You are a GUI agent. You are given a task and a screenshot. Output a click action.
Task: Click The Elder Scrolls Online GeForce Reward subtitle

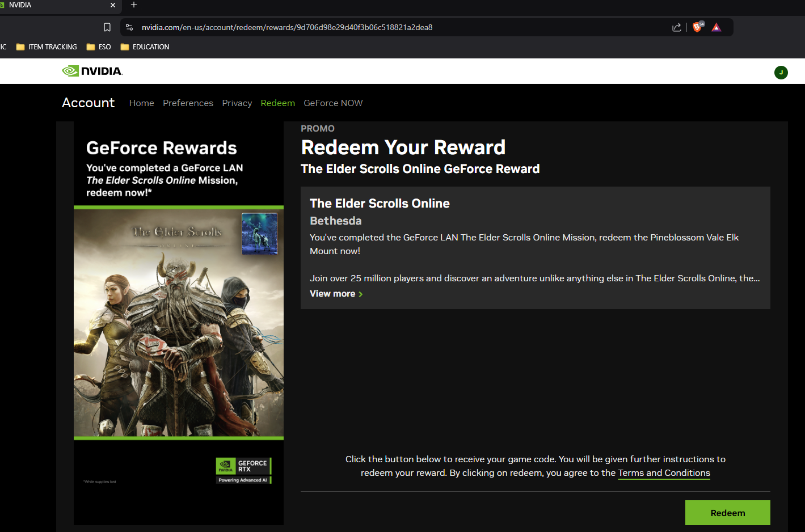[420, 169]
